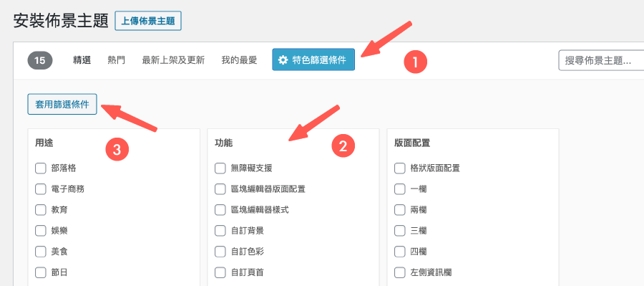Click the 套用篩選條件 button
Viewport: 644px width, 286px height.
click(x=62, y=104)
